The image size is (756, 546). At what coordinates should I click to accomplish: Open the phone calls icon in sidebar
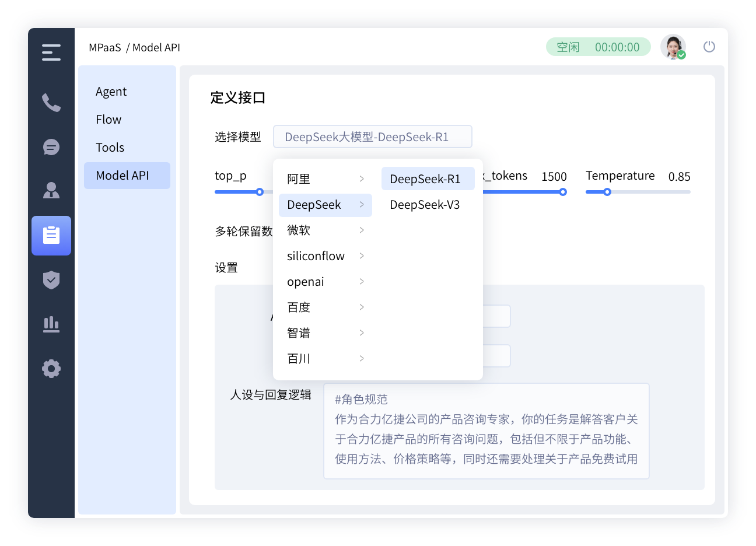pyautogui.click(x=51, y=103)
